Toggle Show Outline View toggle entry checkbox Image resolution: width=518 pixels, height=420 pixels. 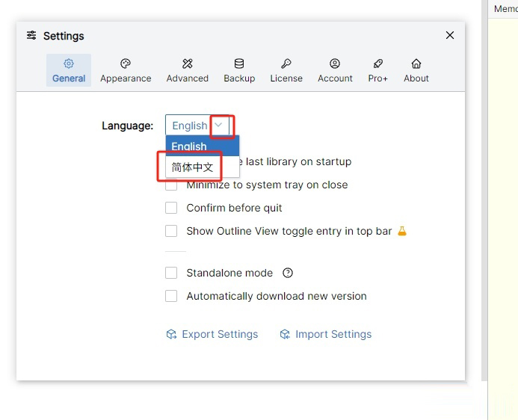[171, 231]
